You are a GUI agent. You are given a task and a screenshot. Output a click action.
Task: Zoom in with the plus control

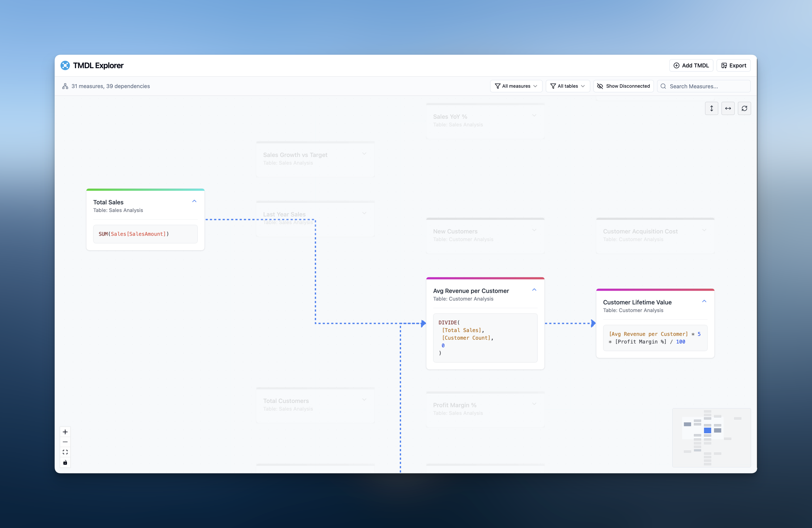65,432
